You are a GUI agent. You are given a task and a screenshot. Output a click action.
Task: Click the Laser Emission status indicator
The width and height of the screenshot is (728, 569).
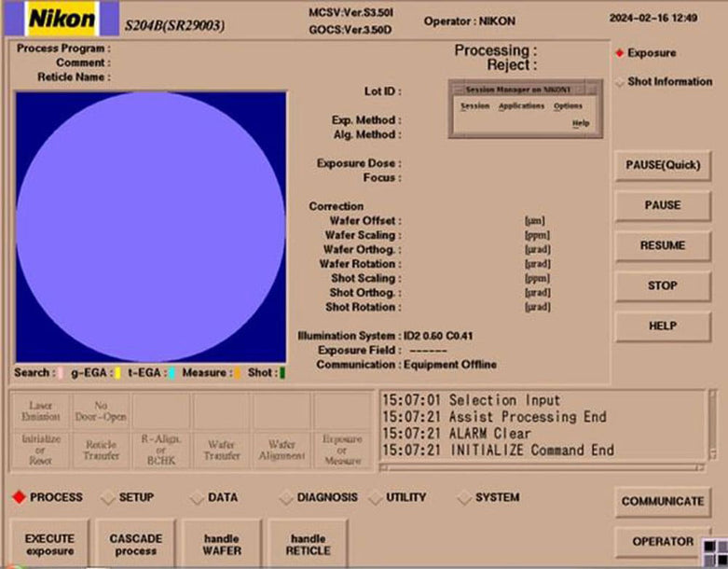(x=40, y=410)
